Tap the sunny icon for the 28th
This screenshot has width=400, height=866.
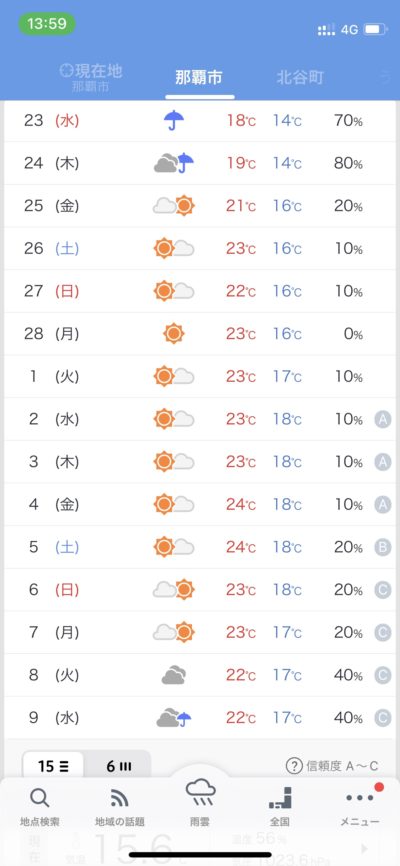174,334
